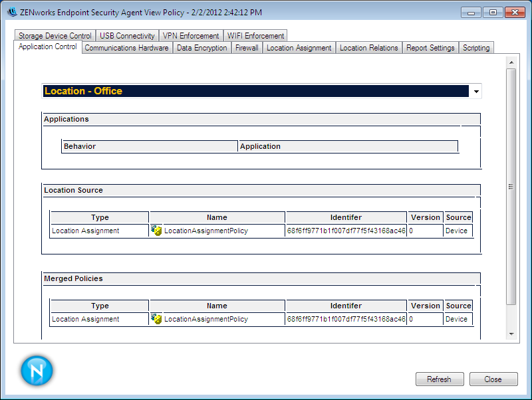The width and height of the screenshot is (532, 400).
Task: Click Identifer header in Merged Policies table
Action: [346, 306]
